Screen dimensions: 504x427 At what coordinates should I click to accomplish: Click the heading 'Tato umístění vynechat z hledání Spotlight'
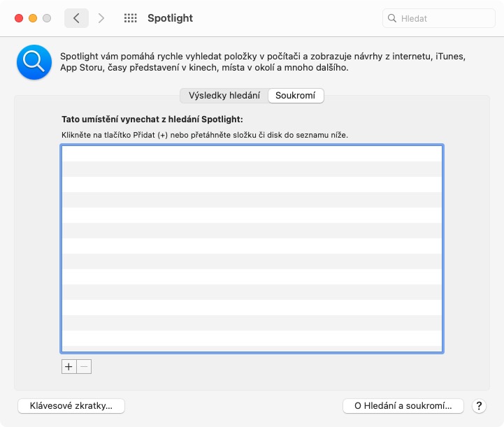(152, 120)
